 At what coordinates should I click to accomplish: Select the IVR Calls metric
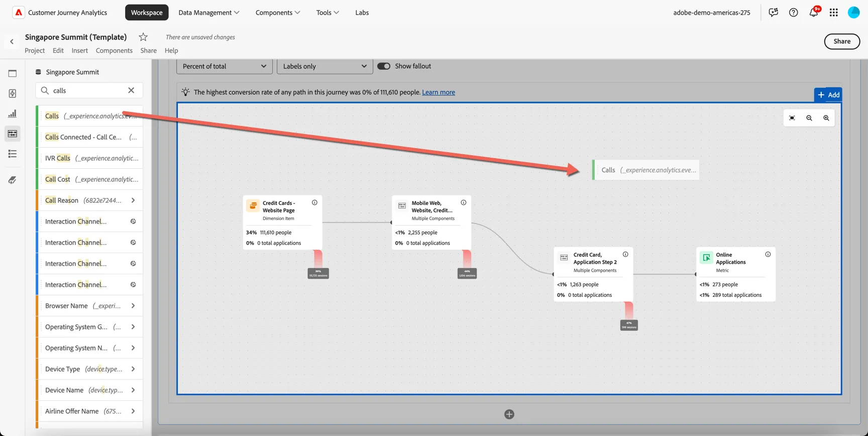(x=89, y=158)
